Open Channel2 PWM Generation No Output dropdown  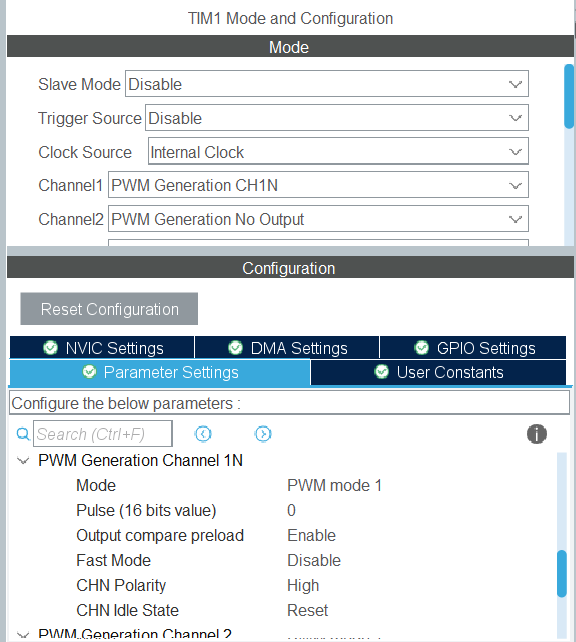pos(318,219)
